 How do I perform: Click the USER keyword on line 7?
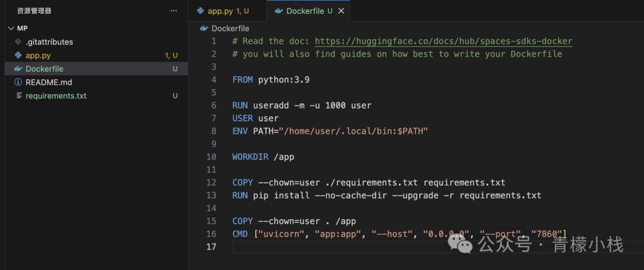(243, 118)
